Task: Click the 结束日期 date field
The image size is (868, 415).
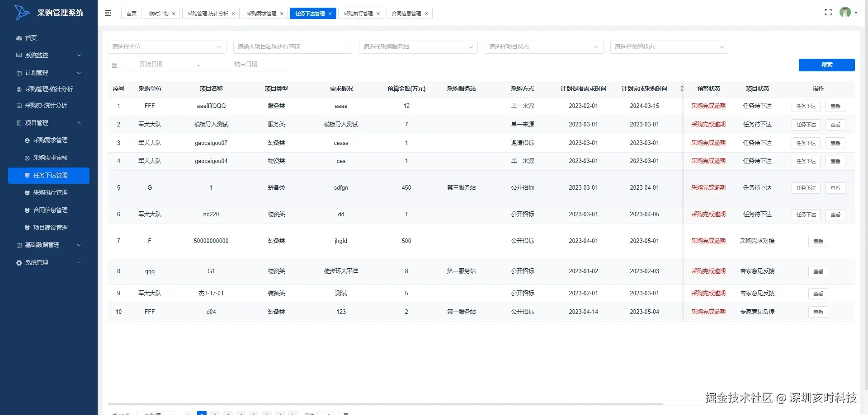Action: (246, 65)
